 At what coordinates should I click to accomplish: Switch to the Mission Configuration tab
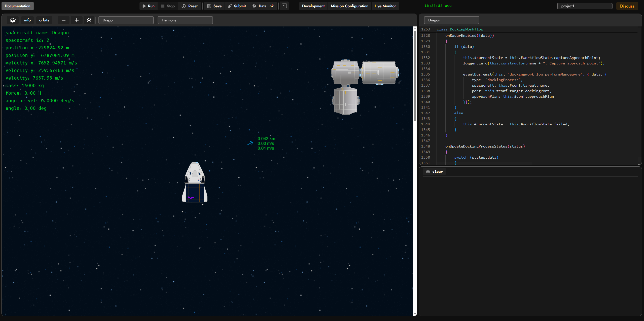pos(349,6)
